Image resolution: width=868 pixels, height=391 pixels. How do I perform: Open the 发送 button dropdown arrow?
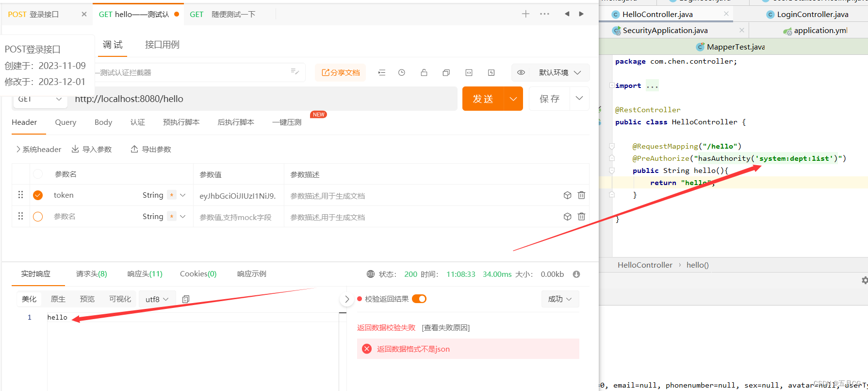pyautogui.click(x=513, y=99)
